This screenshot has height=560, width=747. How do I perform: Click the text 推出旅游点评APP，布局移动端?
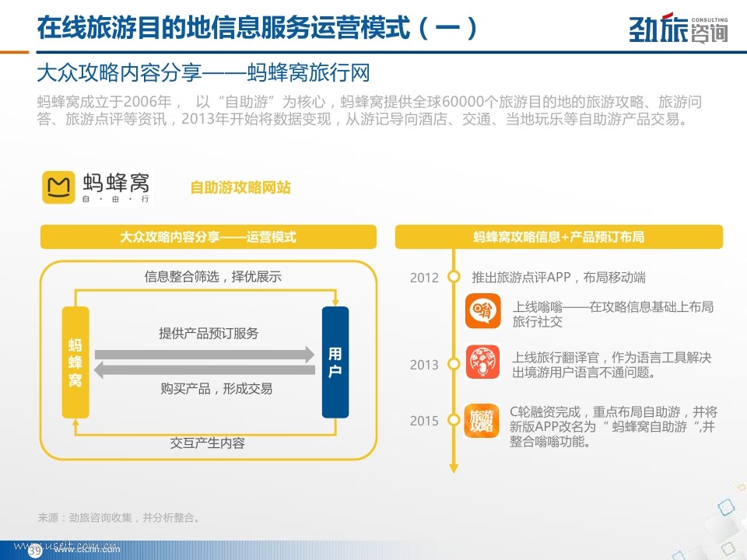559,277
